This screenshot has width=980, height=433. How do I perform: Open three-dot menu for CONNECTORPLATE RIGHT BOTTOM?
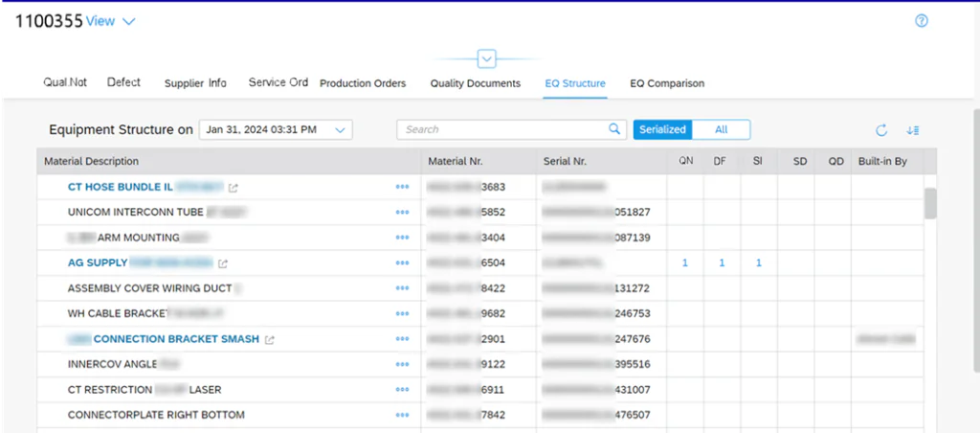click(403, 415)
